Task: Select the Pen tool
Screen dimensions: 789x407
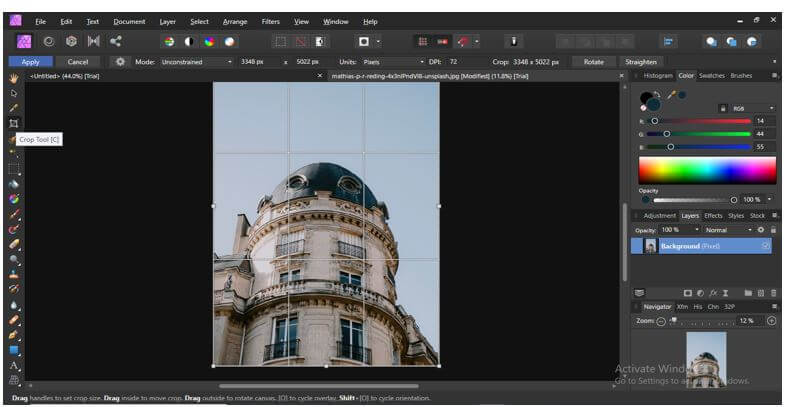Action: click(14, 335)
